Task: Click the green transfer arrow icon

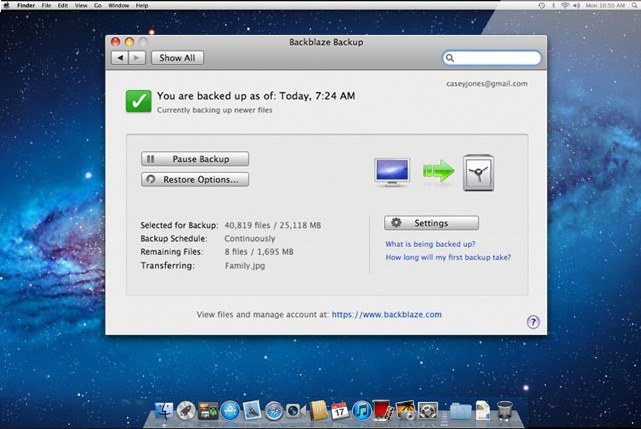Action: 438,171
